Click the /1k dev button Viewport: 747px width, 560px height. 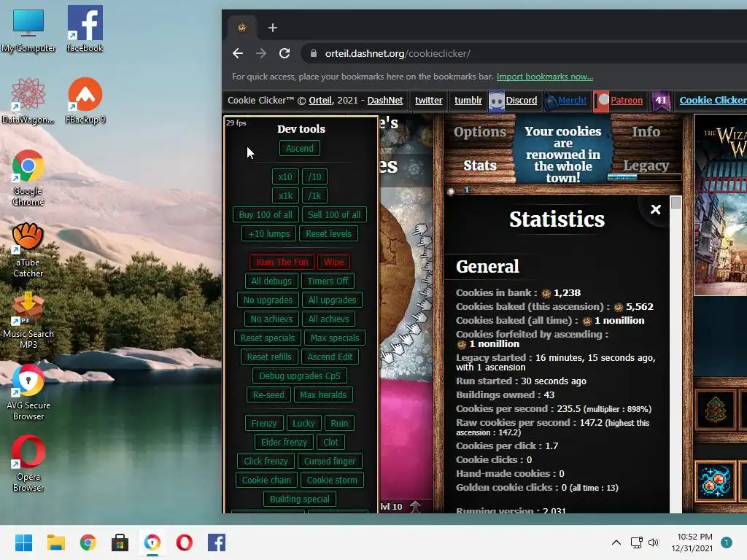[x=314, y=195]
